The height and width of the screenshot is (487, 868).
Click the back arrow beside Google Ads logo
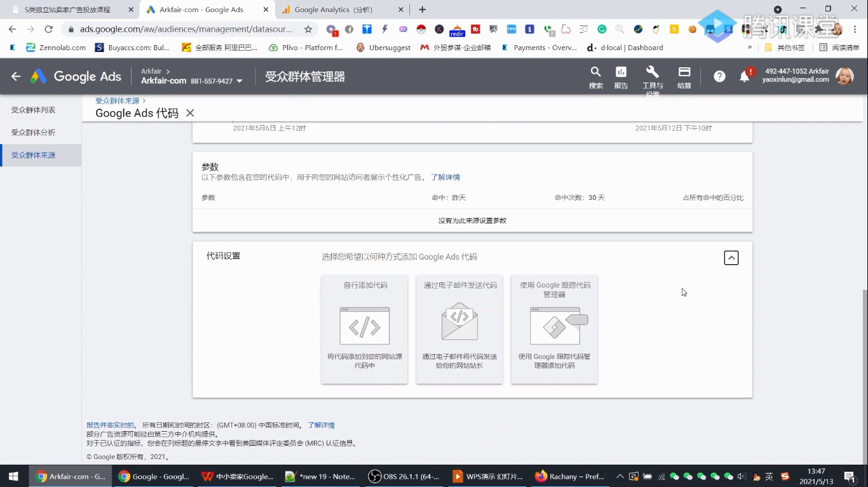point(15,76)
